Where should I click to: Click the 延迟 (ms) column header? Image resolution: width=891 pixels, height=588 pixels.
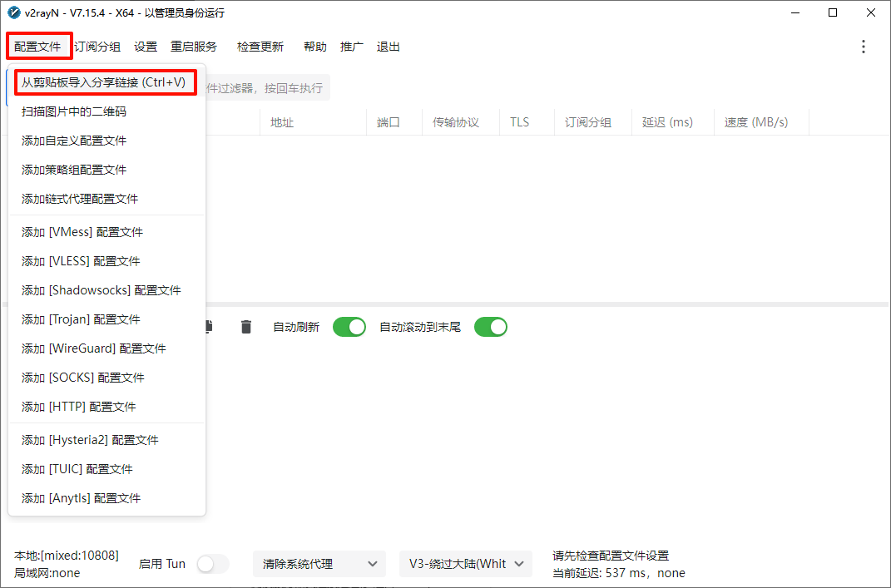pos(667,122)
